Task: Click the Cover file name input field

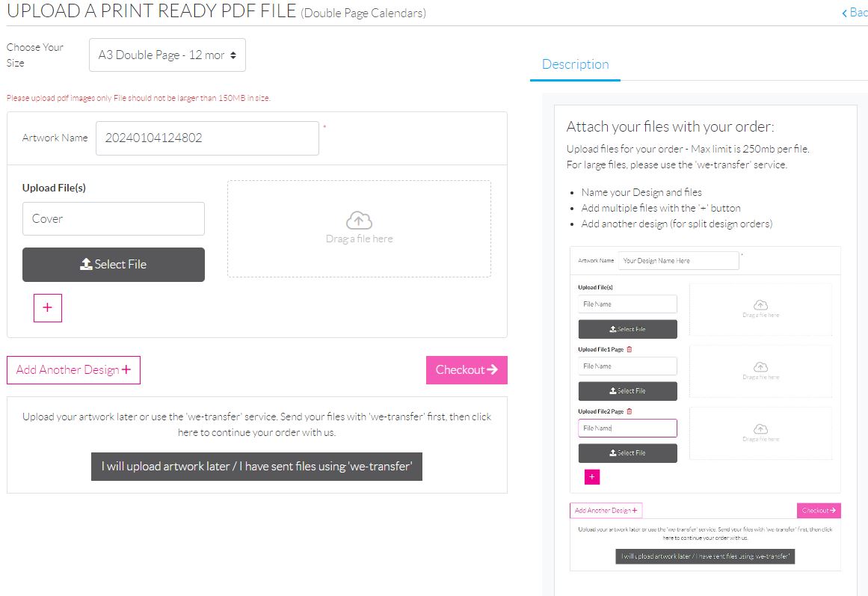Action: tap(113, 218)
